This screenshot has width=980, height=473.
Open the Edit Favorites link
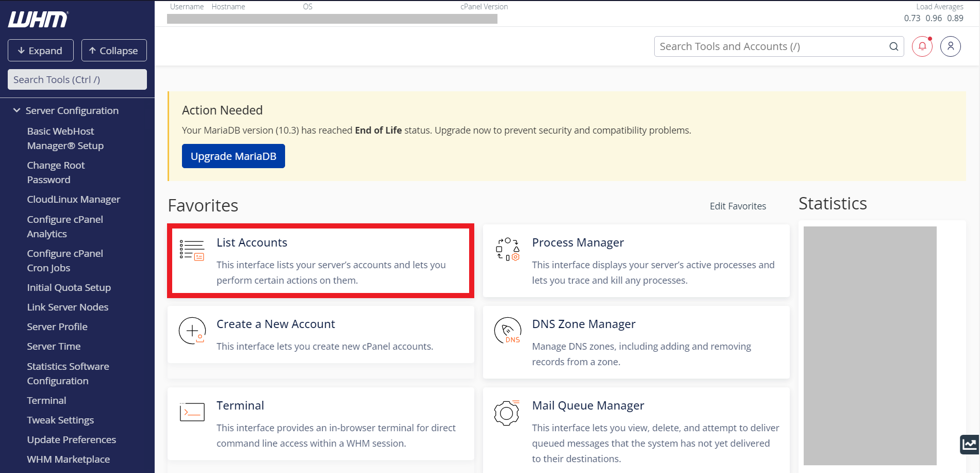(738, 206)
